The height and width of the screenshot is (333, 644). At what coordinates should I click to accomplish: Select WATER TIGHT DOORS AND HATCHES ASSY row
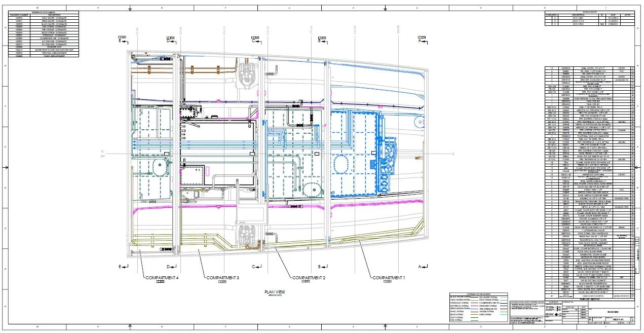point(44,50)
